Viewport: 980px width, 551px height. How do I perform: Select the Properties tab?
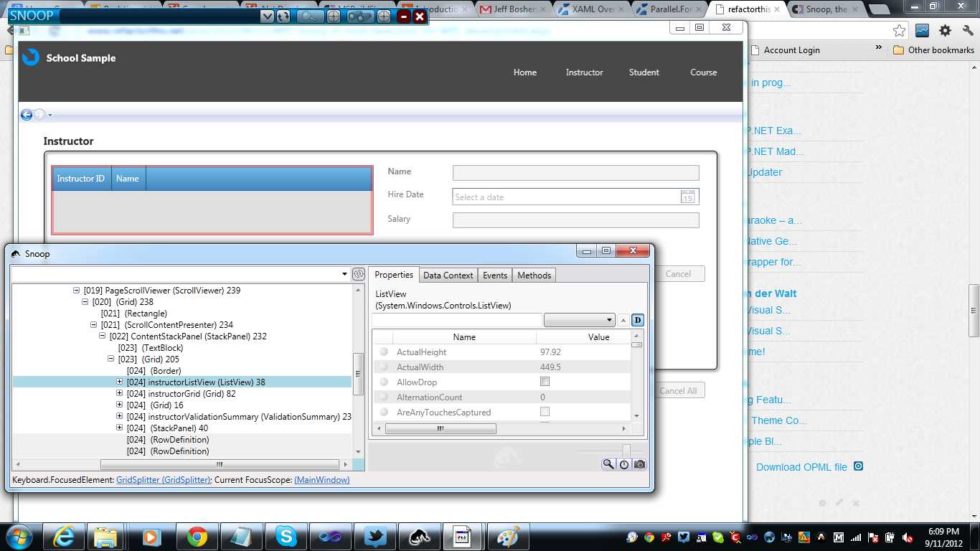click(x=394, y=275)
